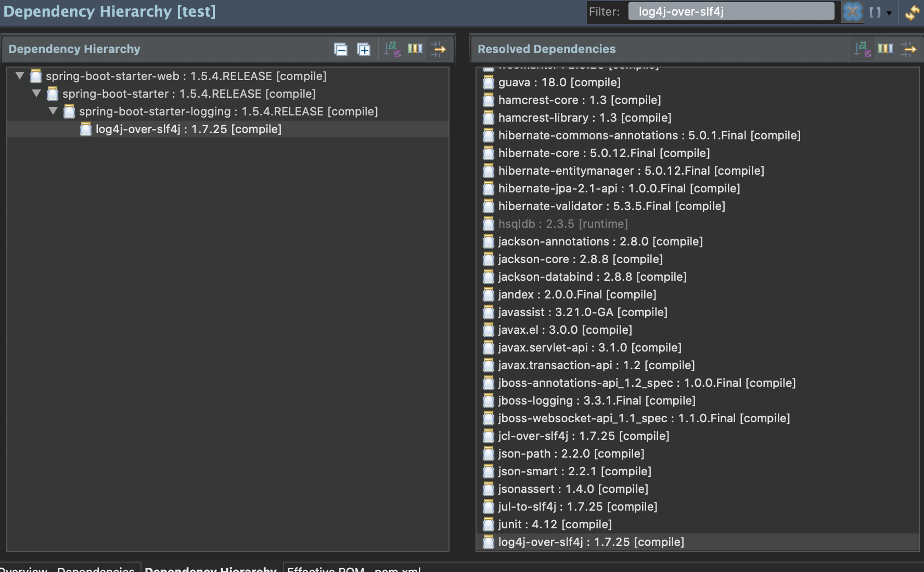Click the jar icon next to guava dependency

click(x=488, y=82)
